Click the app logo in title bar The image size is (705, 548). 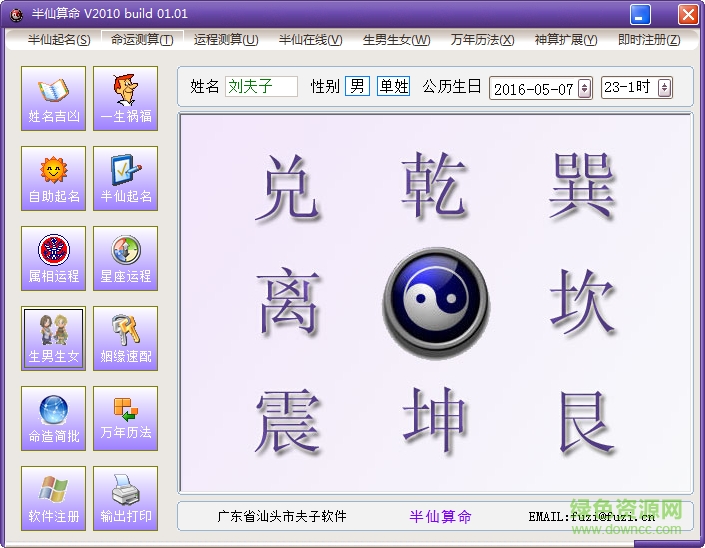click(16, 14)
